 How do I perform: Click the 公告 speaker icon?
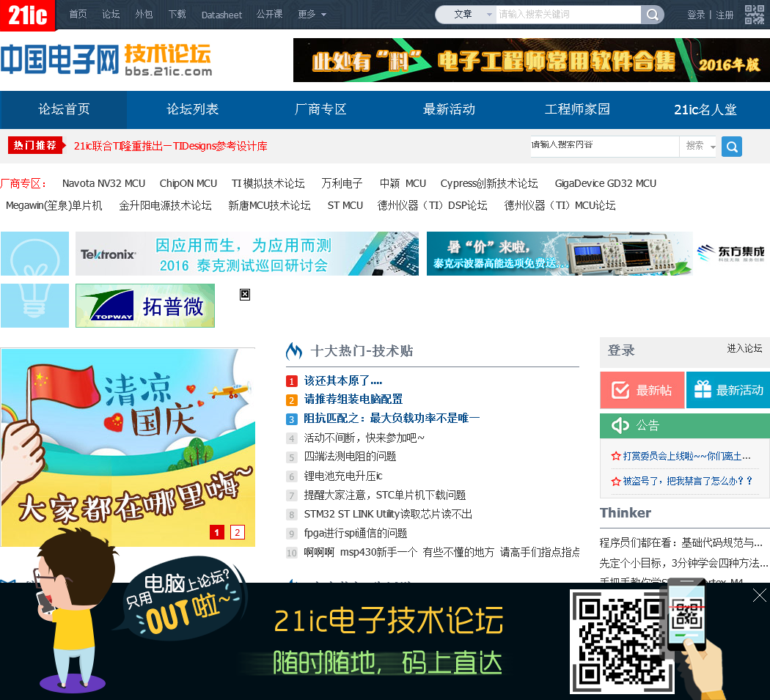(x=620, y=425)
